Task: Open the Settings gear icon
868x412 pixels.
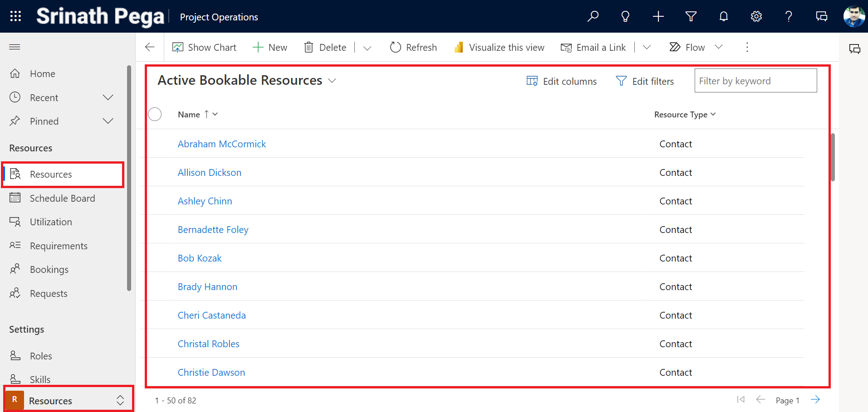Action: (756, 17)
